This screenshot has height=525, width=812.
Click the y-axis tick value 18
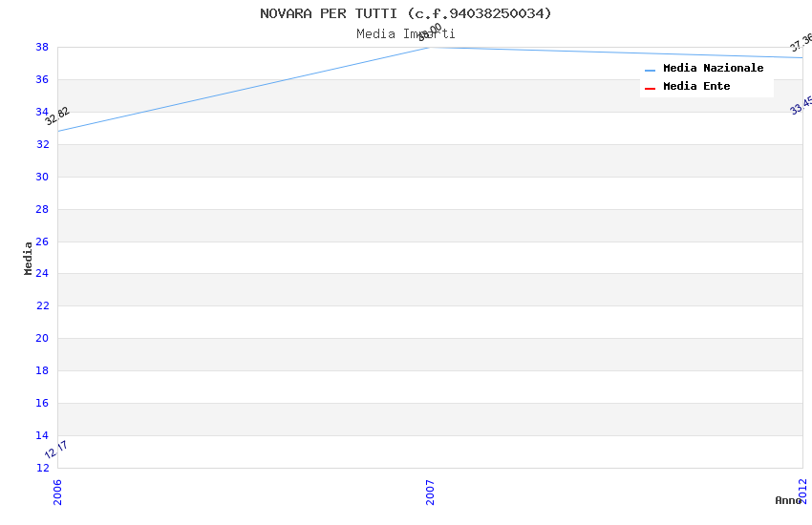tap(42, 370)
